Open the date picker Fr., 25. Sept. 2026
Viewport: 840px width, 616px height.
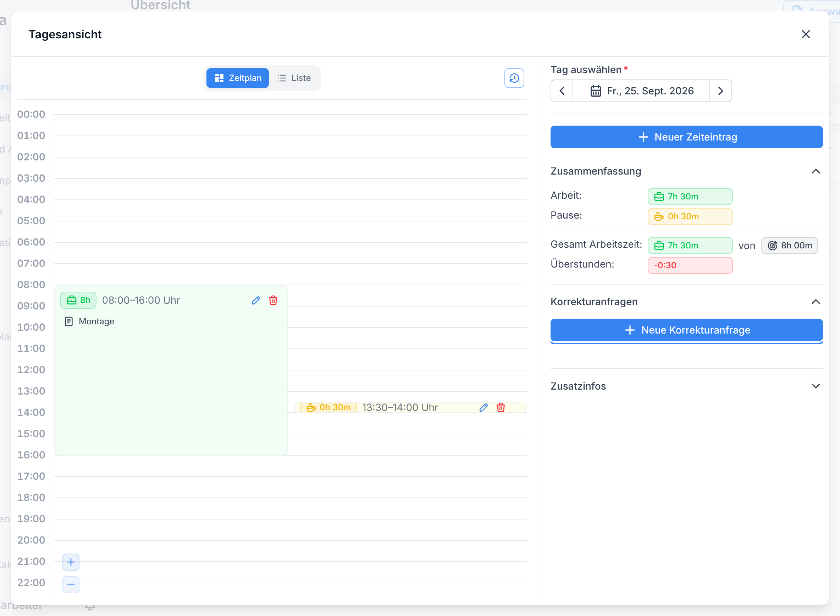click(x=641, y=90)
